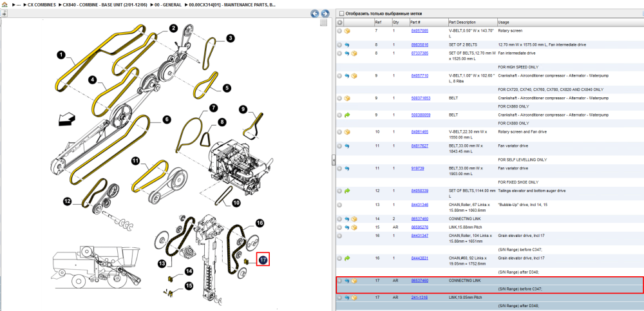644x311 pixels.
Task: Open CX COMBINES breadcrumb
Action: [41, 5]
